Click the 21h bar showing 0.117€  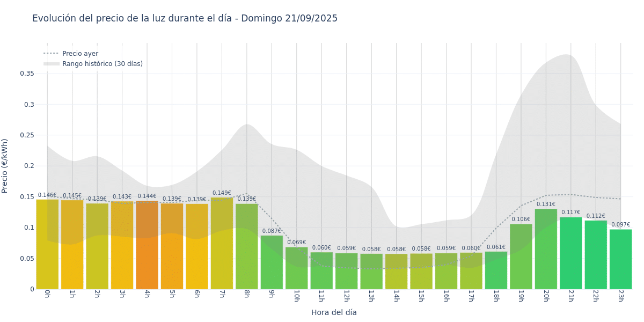pyautogui.click(x=570, y=253)
